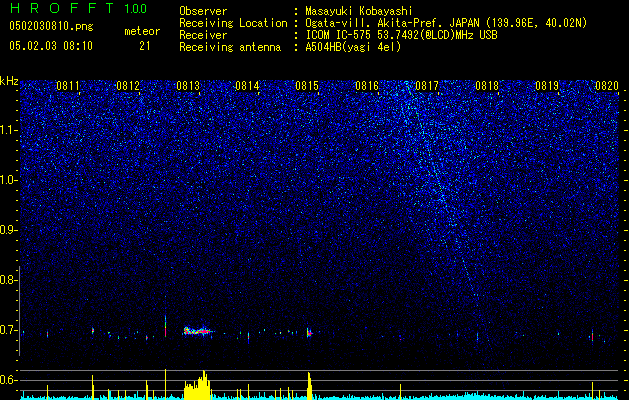Click the 1.1 kHz axis label
This screenshot has width=629, height=400.
click(x=8, y=130)
